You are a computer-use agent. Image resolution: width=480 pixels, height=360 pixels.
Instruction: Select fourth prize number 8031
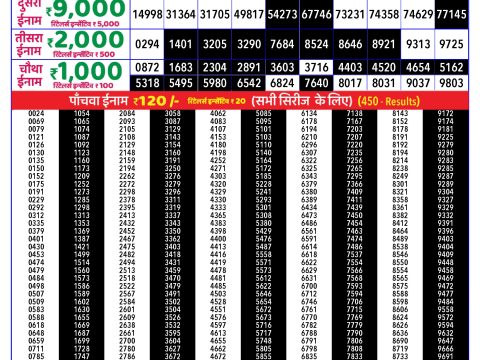point(384,83)
